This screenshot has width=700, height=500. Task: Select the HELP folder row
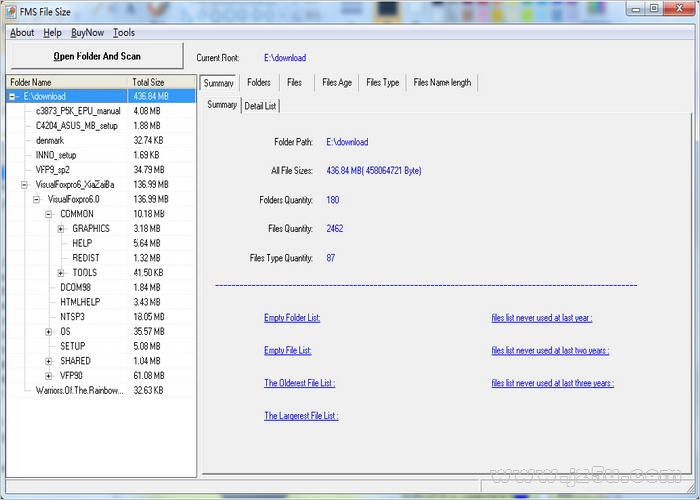(82, 243)
